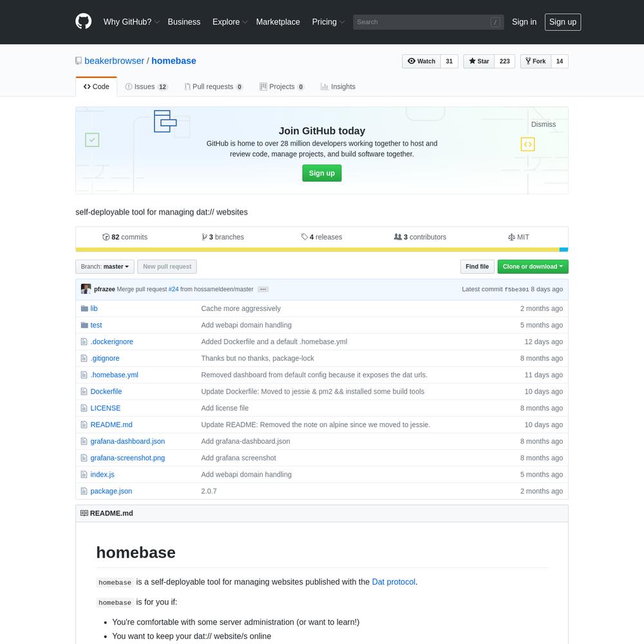
Task: Click the file icon next to grafana-screenshot.png
Action: (x=84, y=458)
